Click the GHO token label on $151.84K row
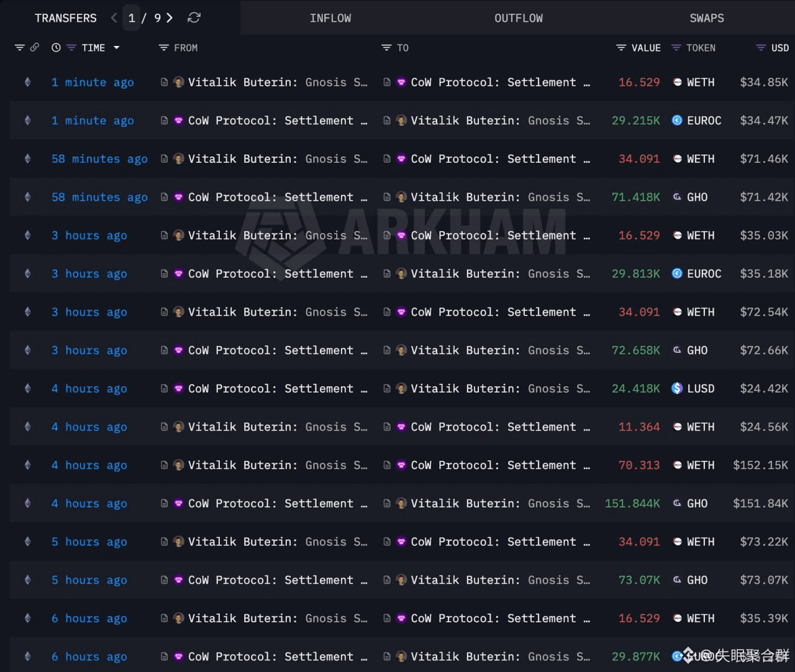Screen dimensions: 795x672 click(x=697, y=504)
